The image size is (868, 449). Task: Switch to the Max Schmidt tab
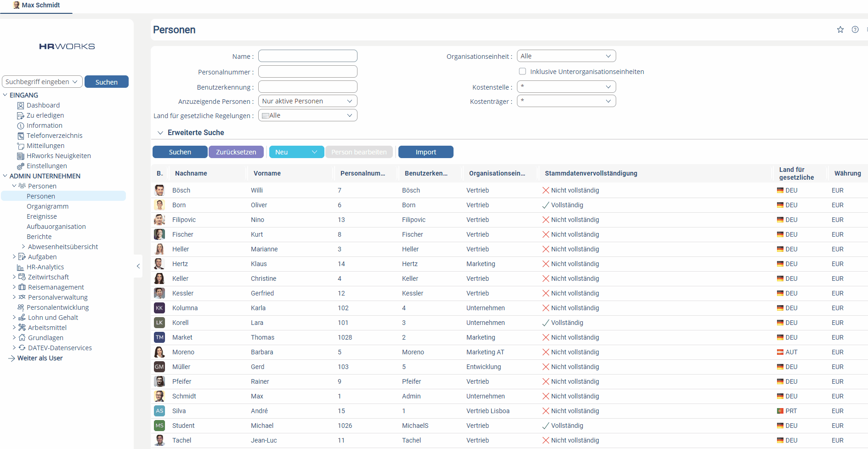[x=37, y=6]
